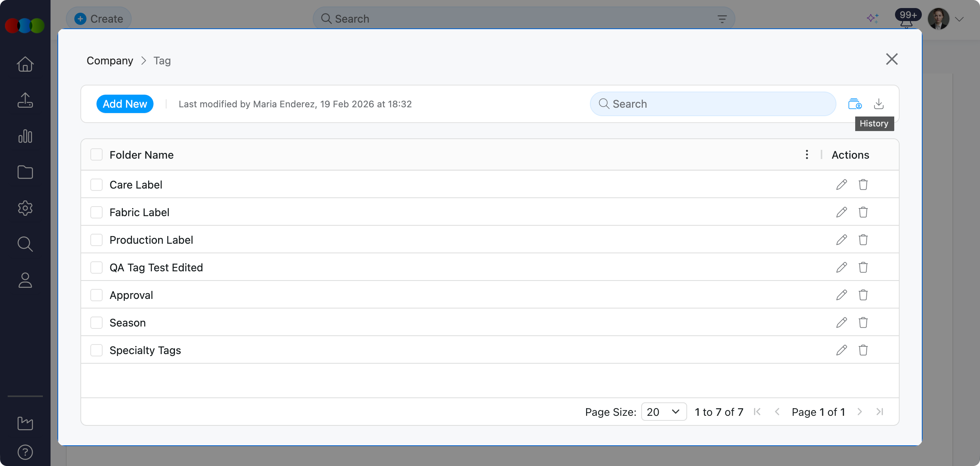Image resolution: width=980 pixels, height=466 pixels.
Task: Click the Create button
Action: tap(99, 19)
